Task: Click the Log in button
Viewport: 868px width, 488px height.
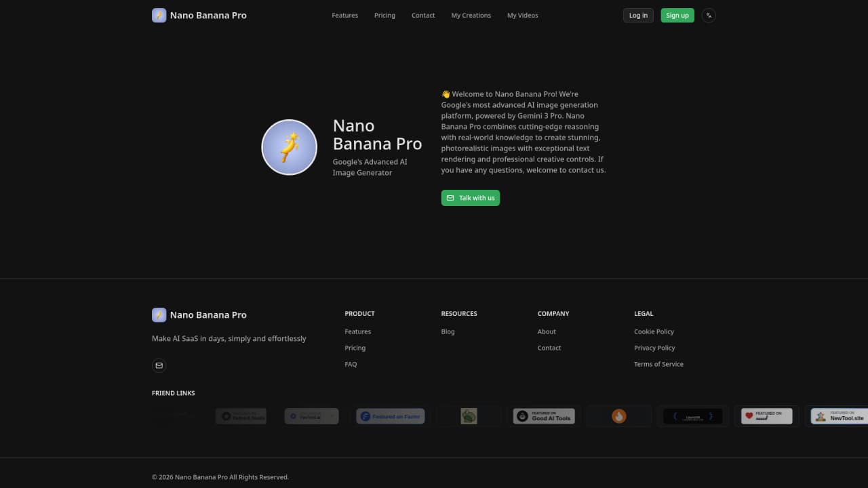Action: 638,15
